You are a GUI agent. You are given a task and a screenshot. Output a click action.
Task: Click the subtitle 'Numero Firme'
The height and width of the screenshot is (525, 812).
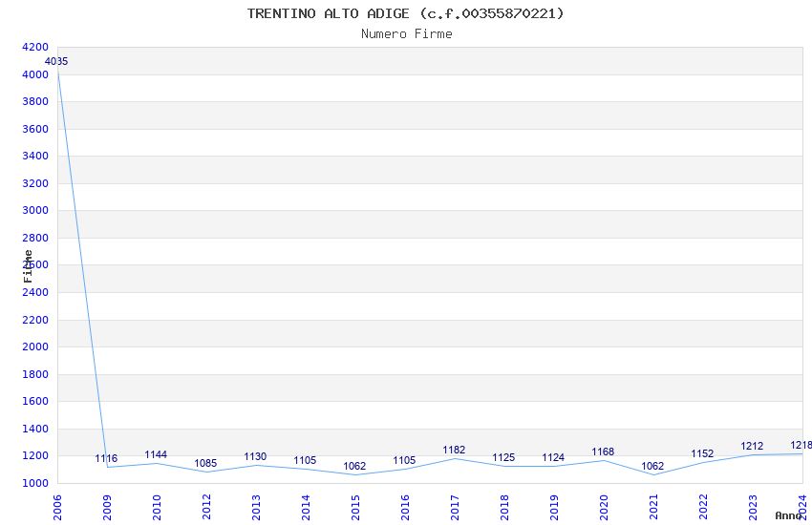(407, 34)
